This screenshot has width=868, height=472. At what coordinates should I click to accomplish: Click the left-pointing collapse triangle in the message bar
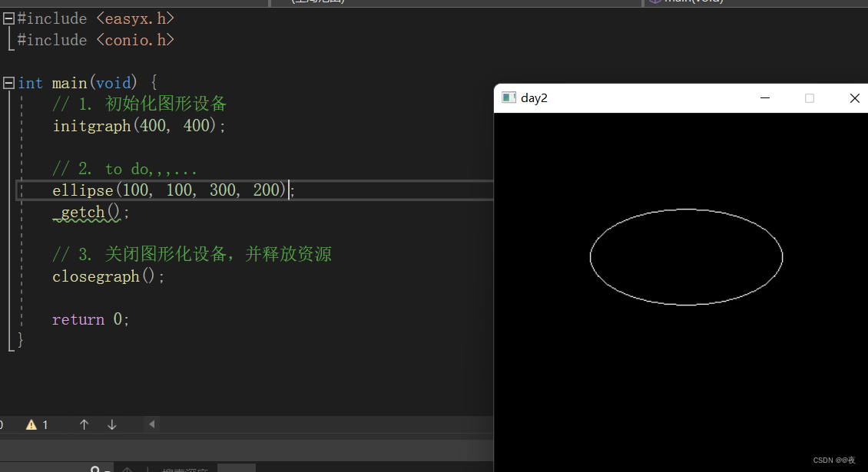click(x=151, y=424)
